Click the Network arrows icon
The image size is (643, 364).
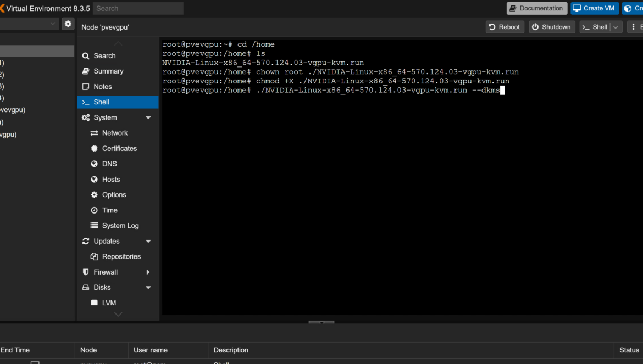pyautogui.click(x=95, y=133)
